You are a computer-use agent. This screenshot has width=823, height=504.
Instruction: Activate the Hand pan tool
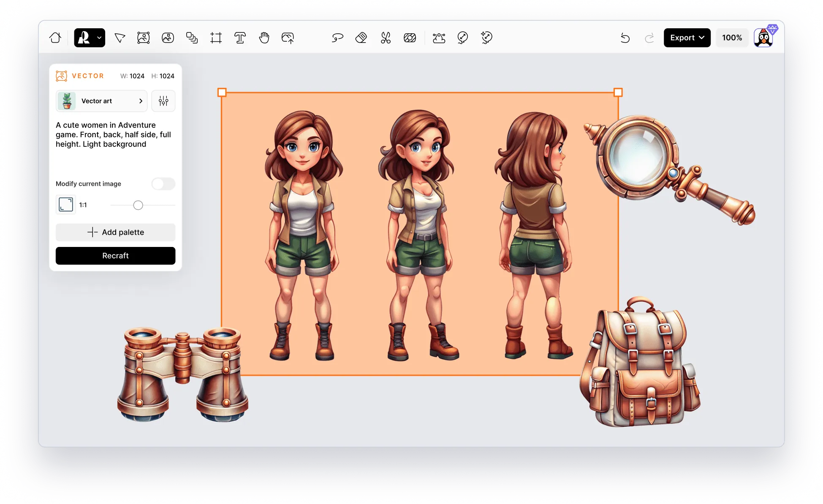pos(264,38)
